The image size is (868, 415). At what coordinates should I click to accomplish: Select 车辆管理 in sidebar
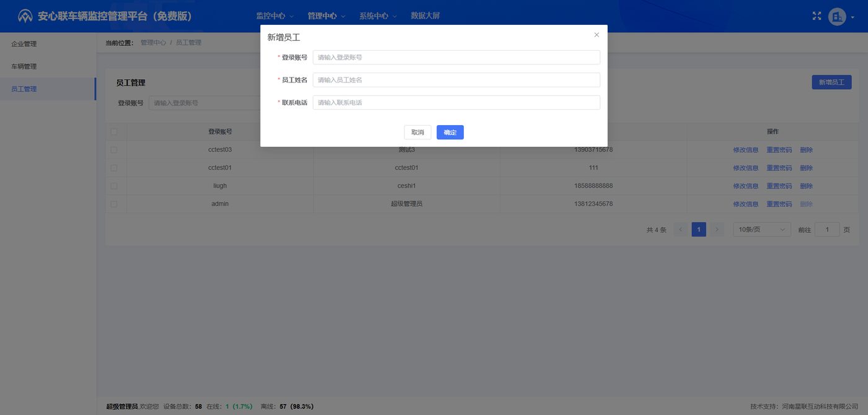coord(48,66)
